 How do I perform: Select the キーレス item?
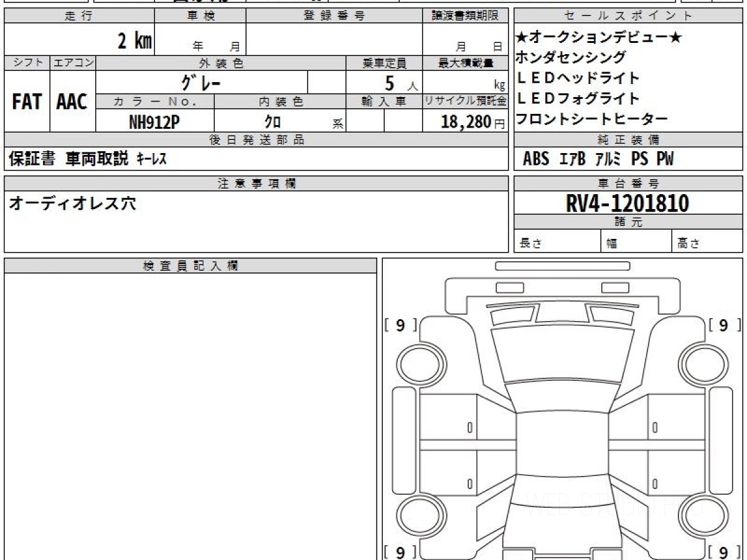click(151, 160)
